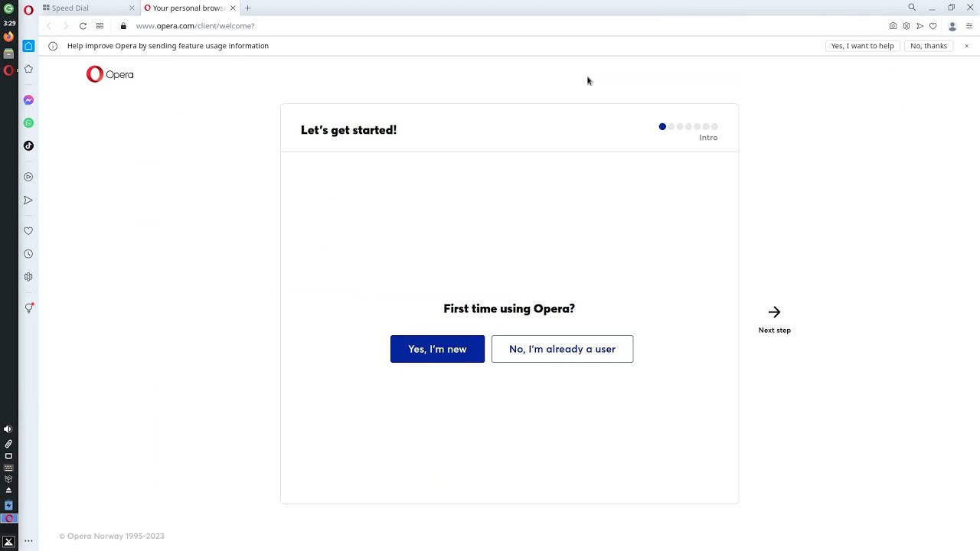Click 'Let's get started!' heading

(348, 130)
